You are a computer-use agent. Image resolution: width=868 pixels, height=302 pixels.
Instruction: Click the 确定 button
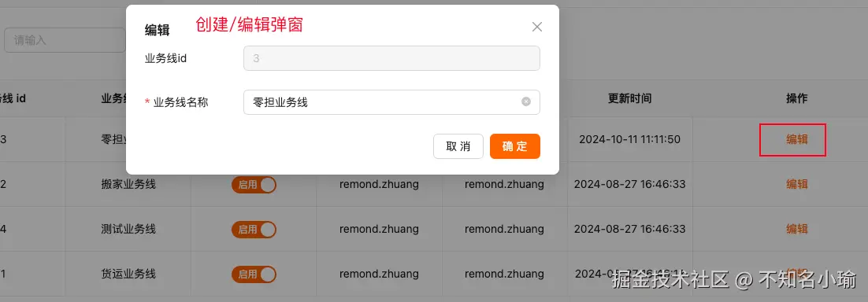coord(515,146)
